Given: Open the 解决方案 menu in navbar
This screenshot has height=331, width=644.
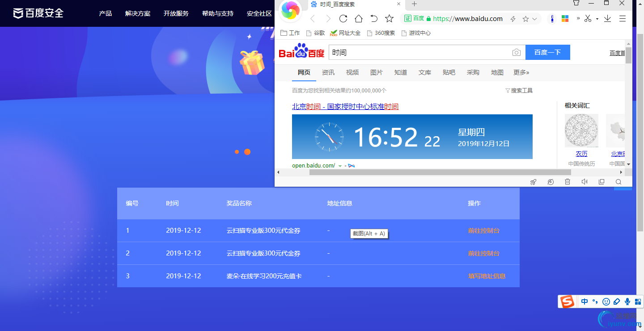Looking at the screenshot, I should tap(138, 13).
